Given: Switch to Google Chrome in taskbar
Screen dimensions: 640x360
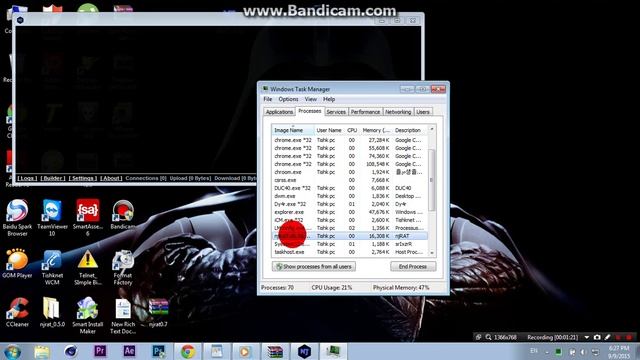Looking at the screenshot, I should [x=188, y=351].
